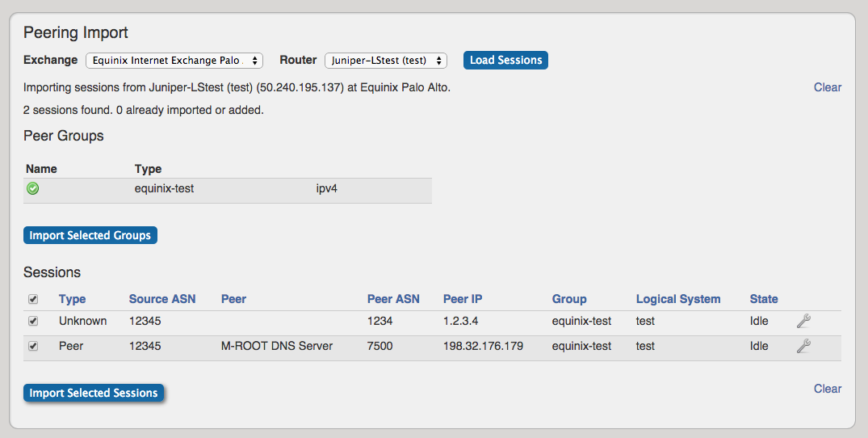Sort sessions by Logical System column

[677, 299]
